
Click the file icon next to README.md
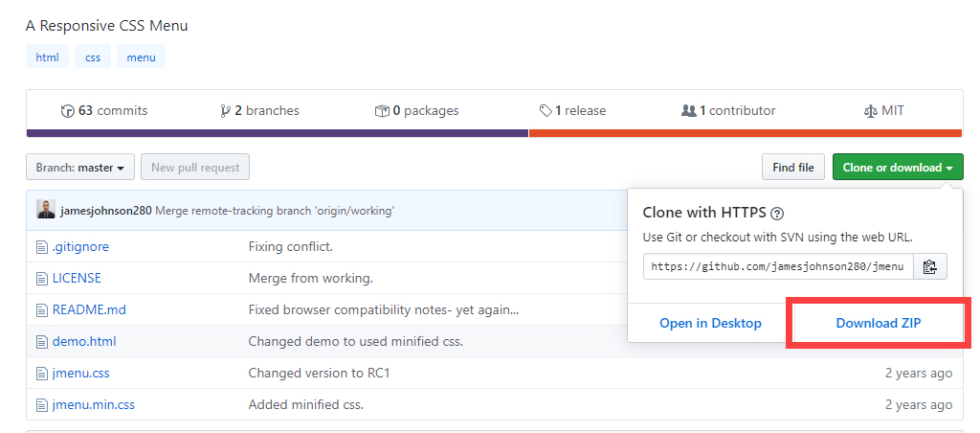pyautogui.click(x=42, y=310)
